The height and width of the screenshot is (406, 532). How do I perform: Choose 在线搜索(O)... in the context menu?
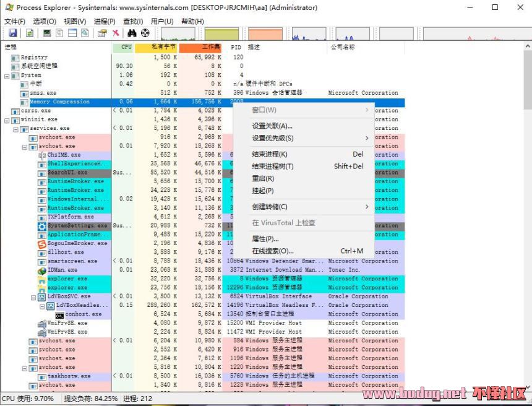coord(304,251)
